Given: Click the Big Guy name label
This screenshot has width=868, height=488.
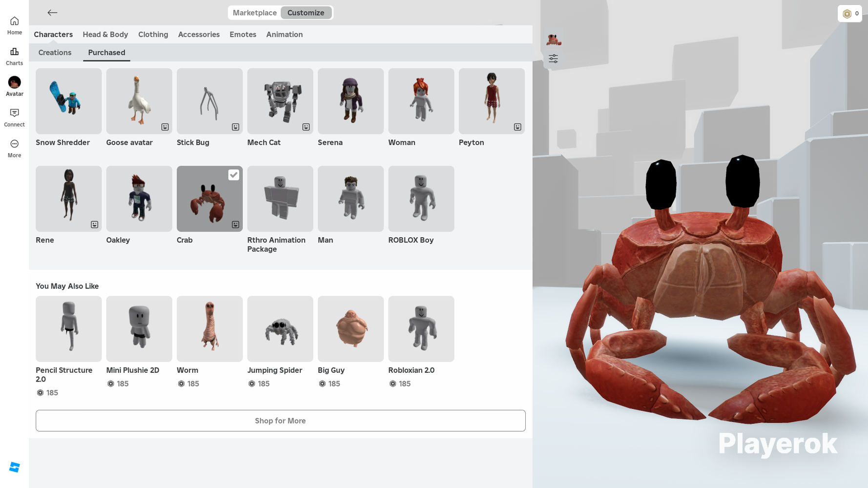Looking at the screenshot, I should (x=331, y=370).
